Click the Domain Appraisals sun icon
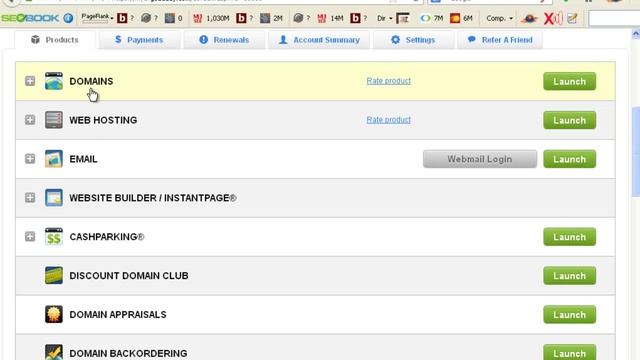Viewport: 640px width, 360px height. click(54, 314)
